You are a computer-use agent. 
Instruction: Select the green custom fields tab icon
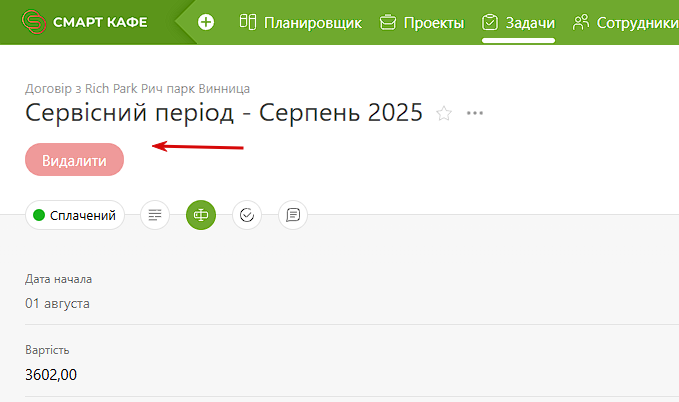click(x=201, y=215)
